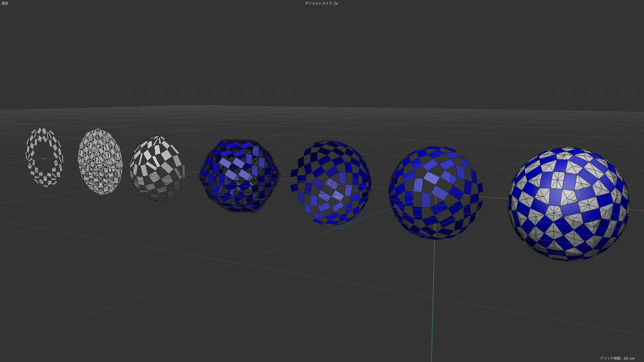The height and width of the screenshot is (362, 644).
Task: Click the デフォルトカメラ camera name label
Action: coord(318,3)
